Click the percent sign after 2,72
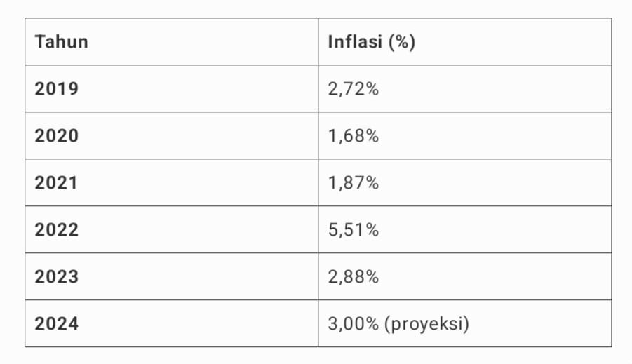The height and width of the screenshot is (364, 632). [372, 89]
